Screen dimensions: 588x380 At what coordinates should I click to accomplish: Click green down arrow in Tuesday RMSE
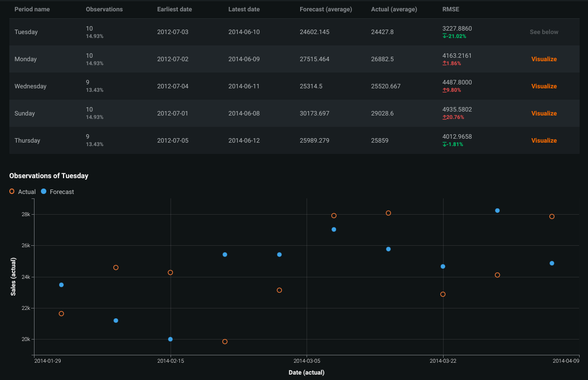point(445,37)
